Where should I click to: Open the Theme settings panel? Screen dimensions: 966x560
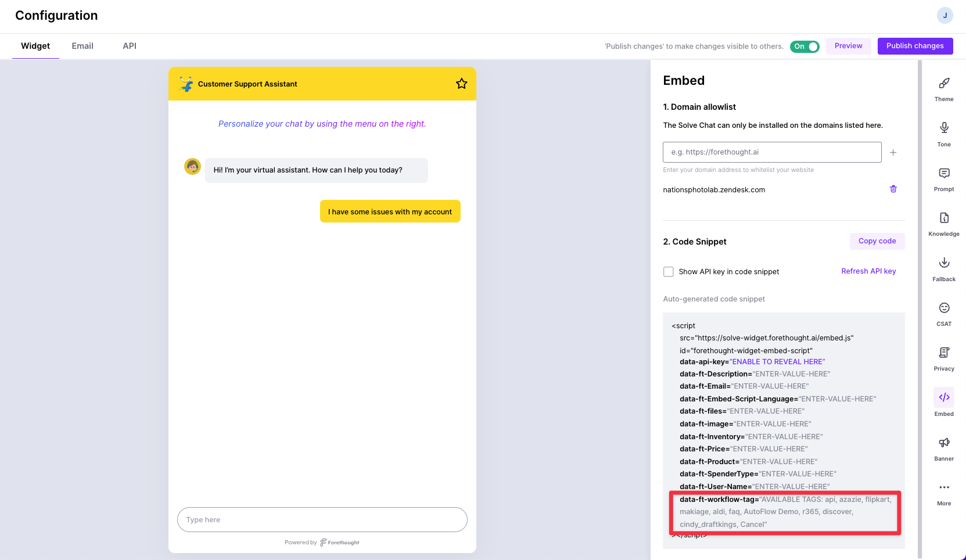coord(944,89)
